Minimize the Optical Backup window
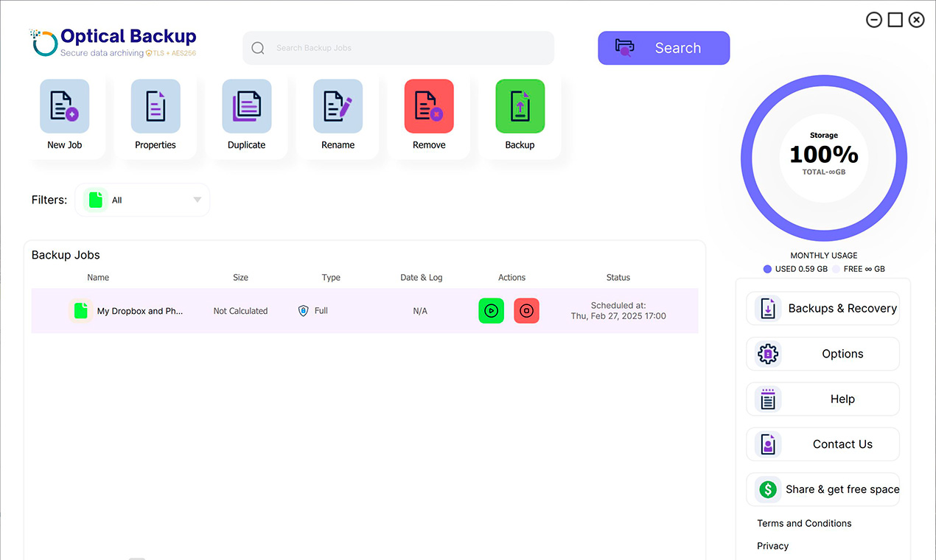This screenshot has height=560, width=936. pos(874,20)
